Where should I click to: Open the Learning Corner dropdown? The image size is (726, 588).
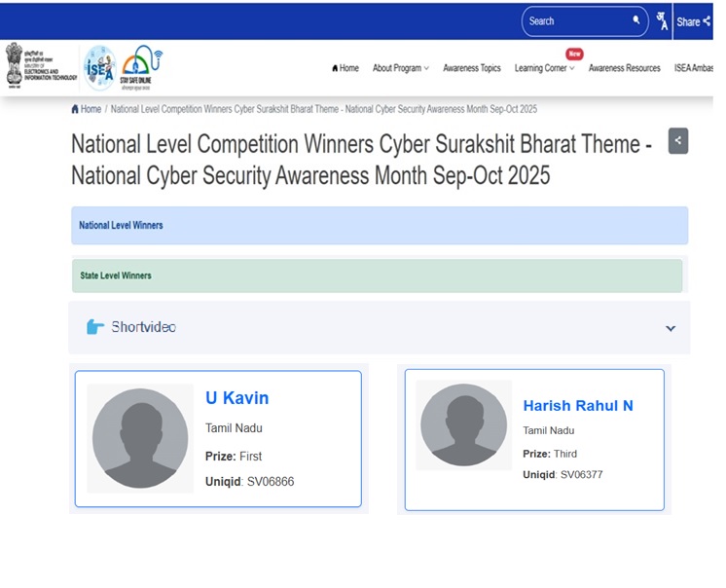[x=544, y=68]
